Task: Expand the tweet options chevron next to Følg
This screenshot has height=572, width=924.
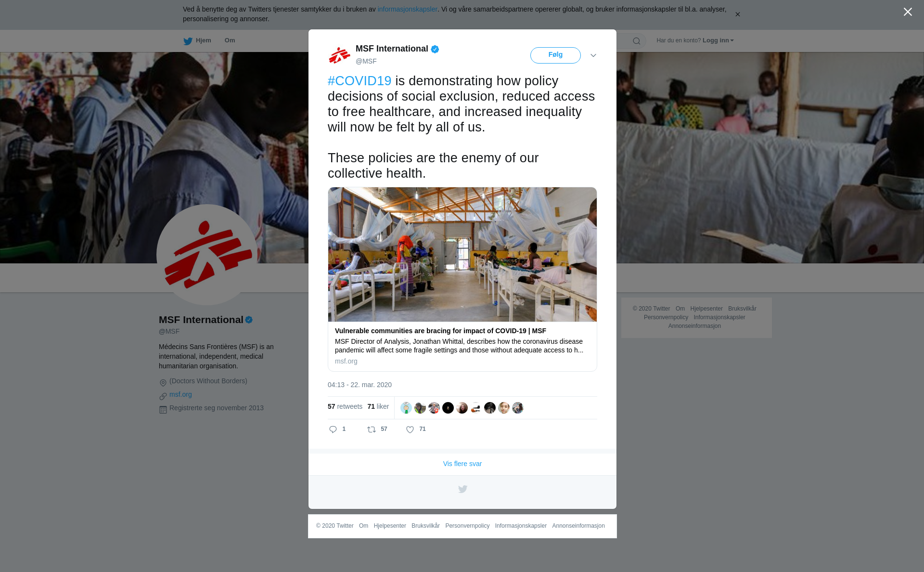Action: click(x=593, y=55)
